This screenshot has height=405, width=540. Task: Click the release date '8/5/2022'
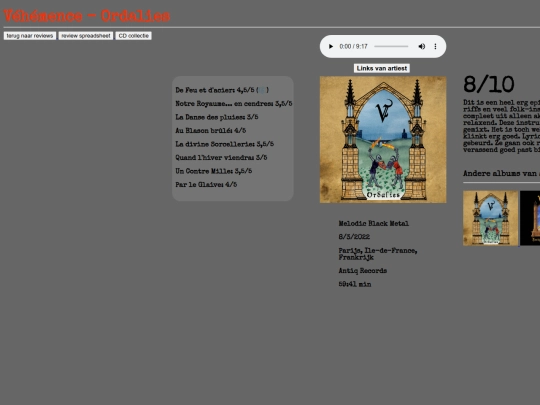(x=354, y=237)
